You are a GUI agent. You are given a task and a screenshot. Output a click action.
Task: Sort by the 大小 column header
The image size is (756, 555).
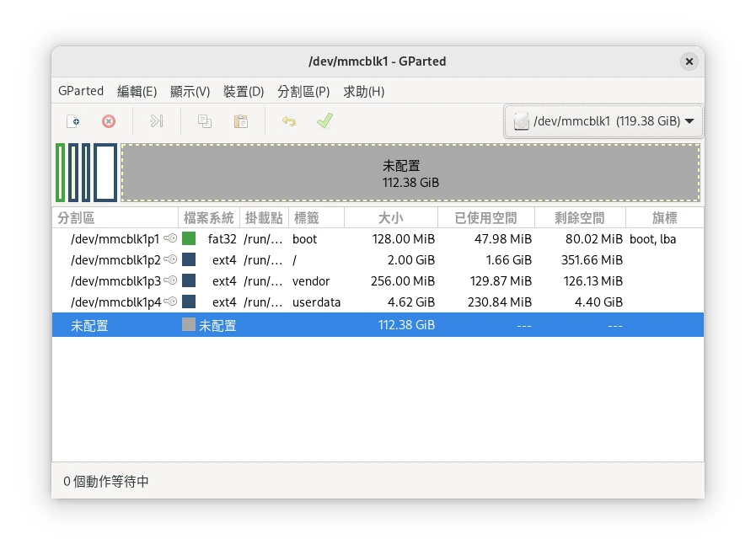point(391,218)
